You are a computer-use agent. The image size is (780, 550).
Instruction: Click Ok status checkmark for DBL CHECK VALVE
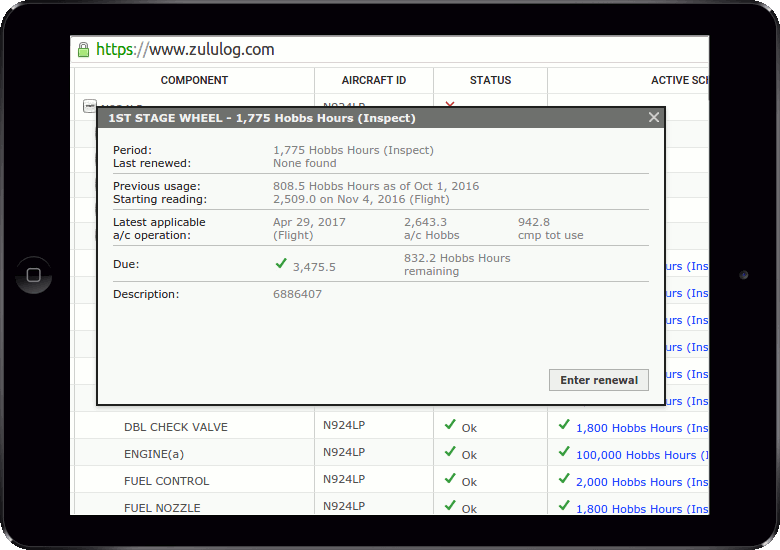(451, 425)
